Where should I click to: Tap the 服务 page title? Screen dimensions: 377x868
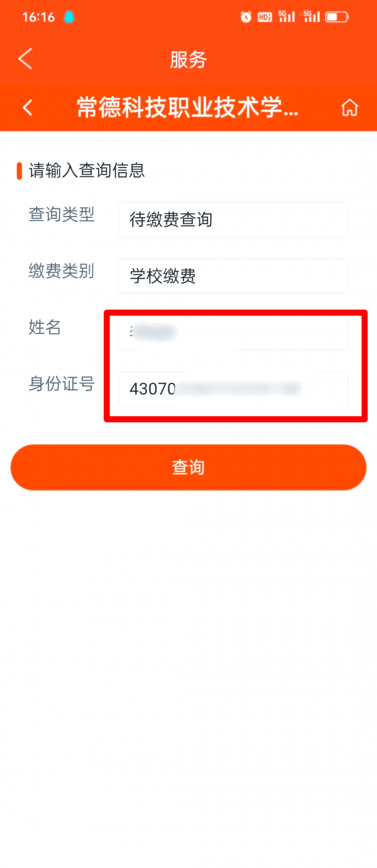pyautogui.click(x=188, y=60)
